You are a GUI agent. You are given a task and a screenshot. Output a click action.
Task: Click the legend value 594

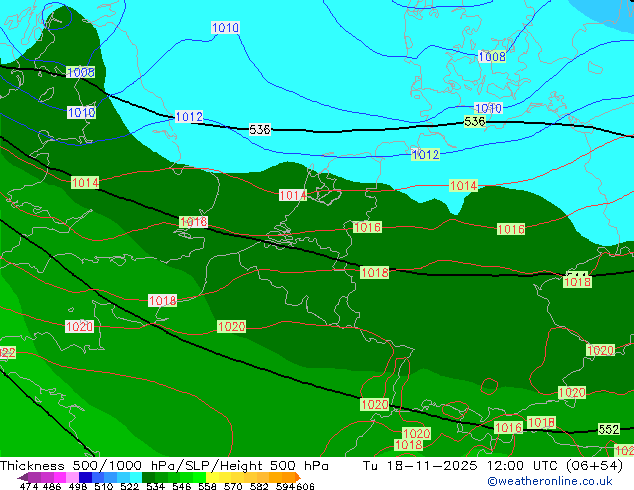coord(285,486)
